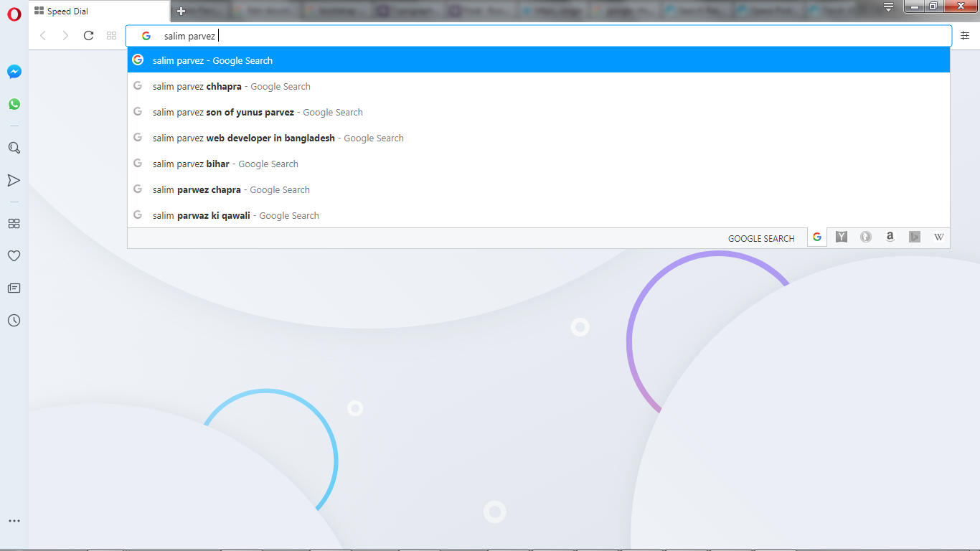980x551 pixels.
Task: Click the GOOGLE SEARCH label
Action: tap(761, 238)
